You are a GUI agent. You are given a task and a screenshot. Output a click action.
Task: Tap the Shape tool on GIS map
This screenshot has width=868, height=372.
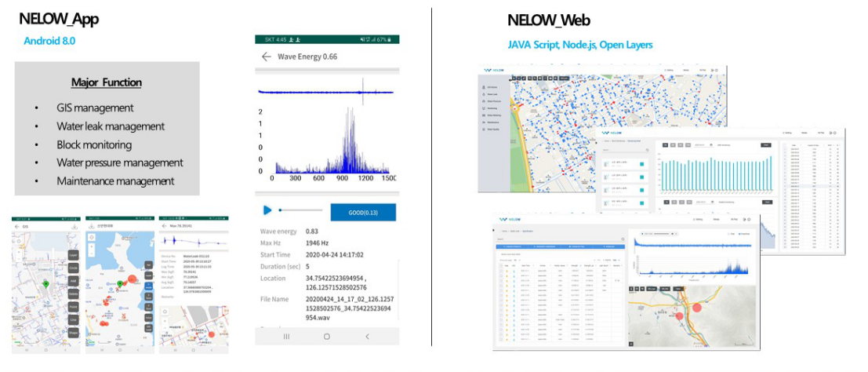pos(73,332)
